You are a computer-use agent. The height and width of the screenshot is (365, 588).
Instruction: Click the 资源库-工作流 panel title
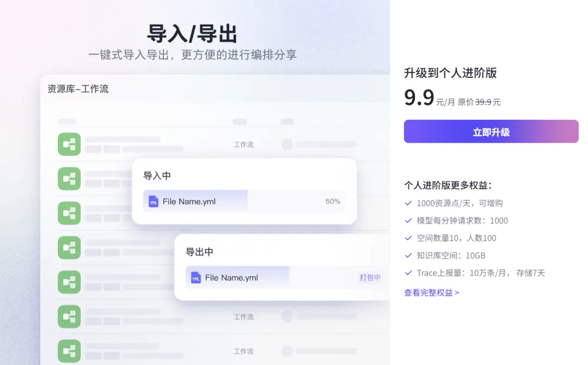pyautogui.click(x=78, y=89)
